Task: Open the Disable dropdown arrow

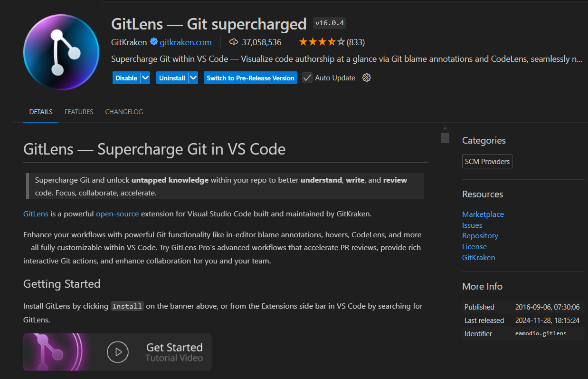Action: (145, 78)
